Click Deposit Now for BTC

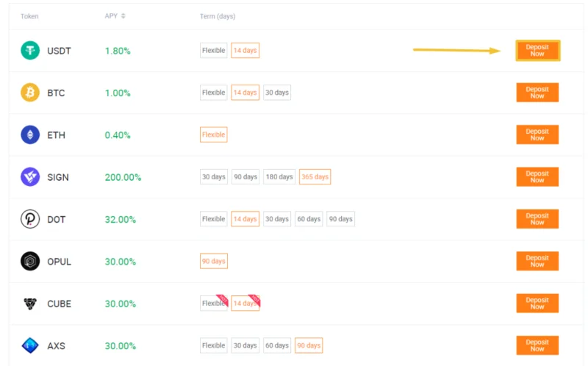[x=537, y=93]
